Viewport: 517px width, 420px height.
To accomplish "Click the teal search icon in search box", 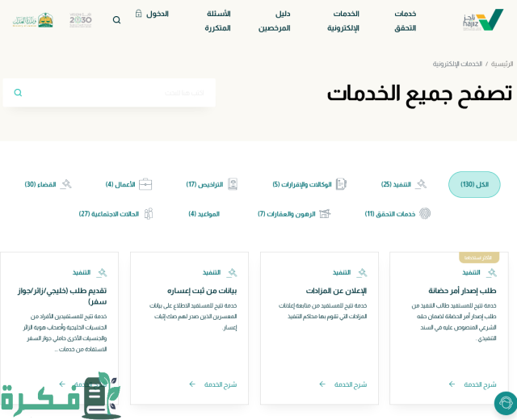I will click(x=18, y=93).
